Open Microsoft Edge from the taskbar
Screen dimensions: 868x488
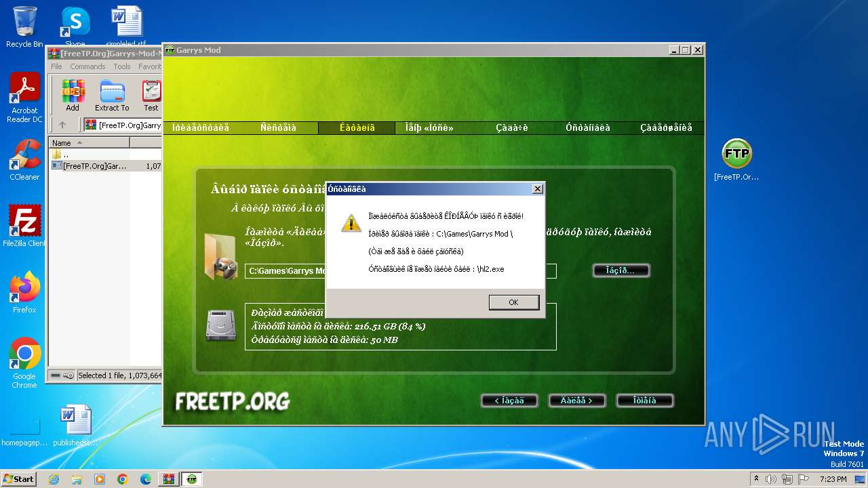pyautogui.click(x=145, y=479)
